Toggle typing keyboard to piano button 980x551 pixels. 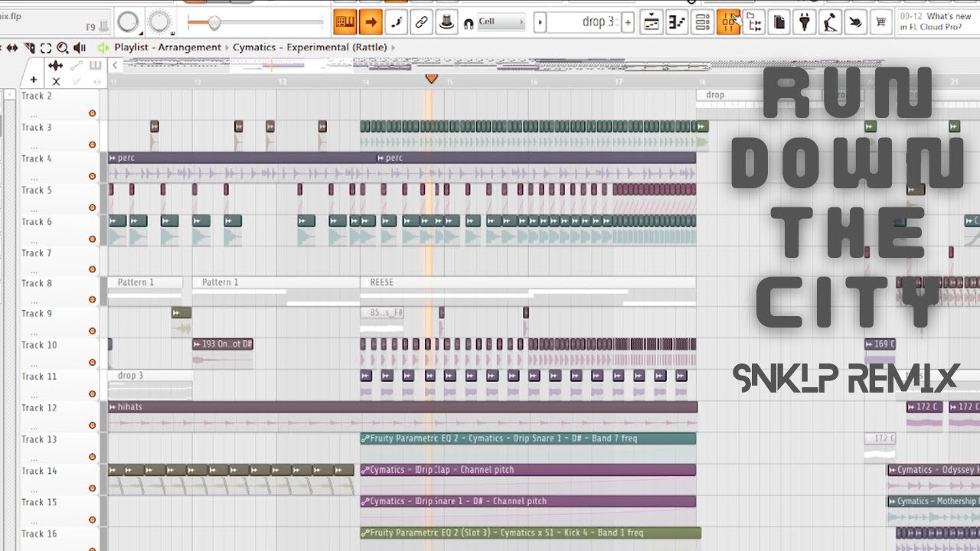[345, 22]
